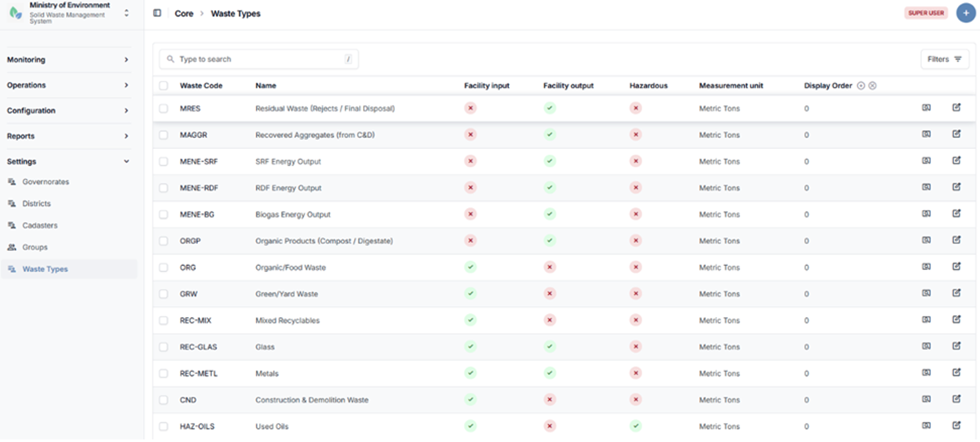Open the Filters dropdown
Image resolution: width=980 pixels, height=442 pixels.
pos(945,59)
